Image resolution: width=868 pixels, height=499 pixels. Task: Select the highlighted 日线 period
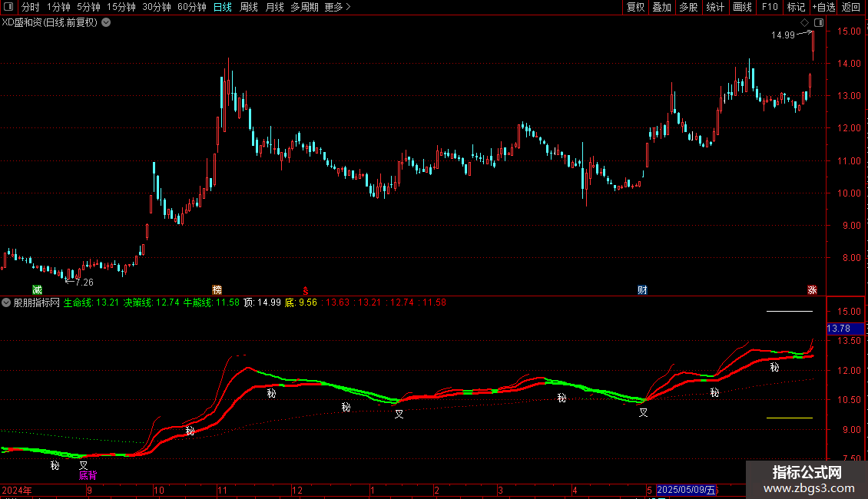223,7
